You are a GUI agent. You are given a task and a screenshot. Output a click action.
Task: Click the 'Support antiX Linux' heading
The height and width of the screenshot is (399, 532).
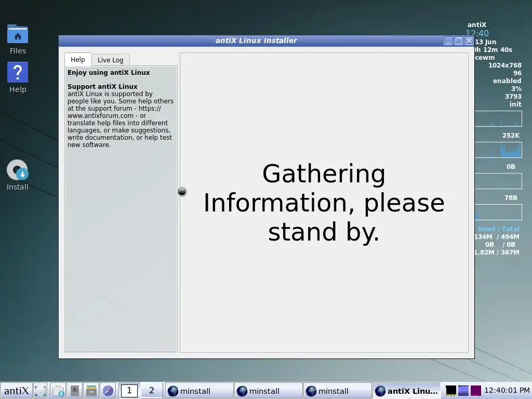[102, 87]
